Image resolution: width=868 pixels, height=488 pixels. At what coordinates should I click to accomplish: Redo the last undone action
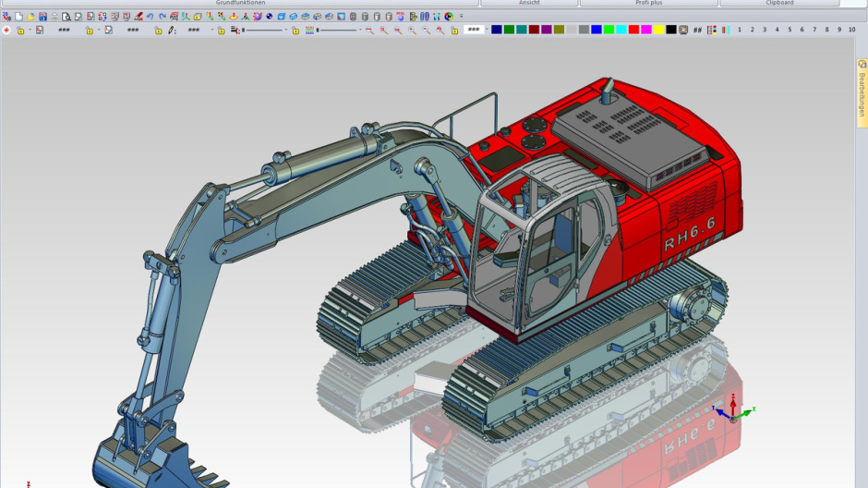coord(163,17)
